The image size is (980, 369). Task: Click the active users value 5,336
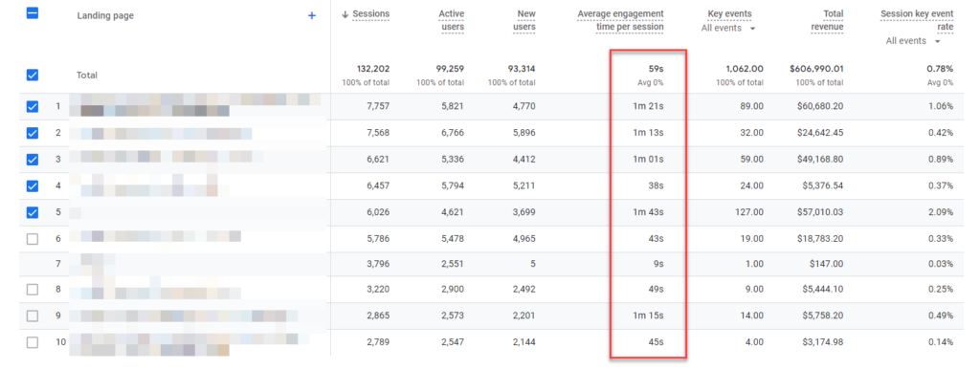click(x=453, y=160)
